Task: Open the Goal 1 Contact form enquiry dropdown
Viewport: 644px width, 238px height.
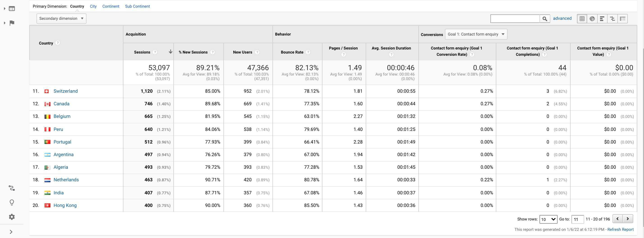Action: (476, 34)
